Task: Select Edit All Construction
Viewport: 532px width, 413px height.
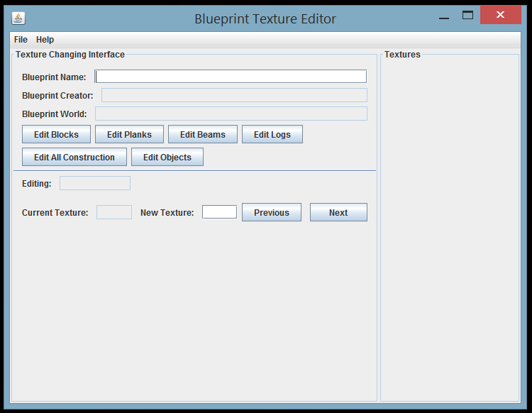Action: click(74, 157)
